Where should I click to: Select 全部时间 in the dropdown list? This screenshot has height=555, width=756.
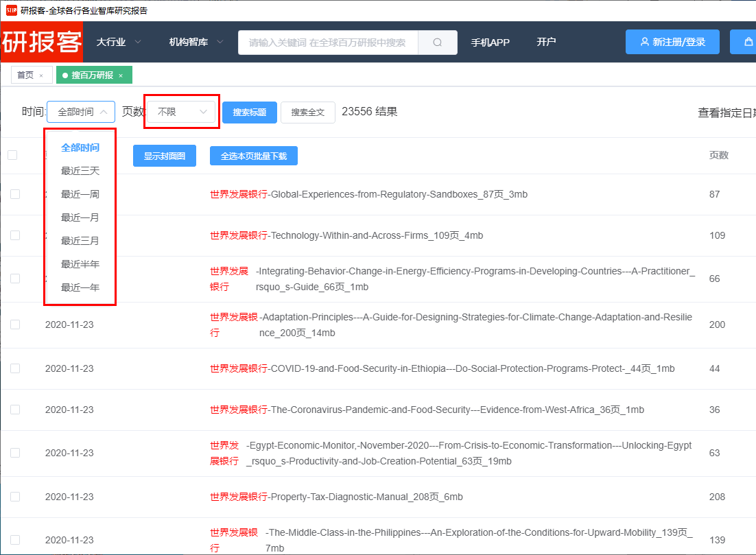pyautogui.click(x=80, y=147)
